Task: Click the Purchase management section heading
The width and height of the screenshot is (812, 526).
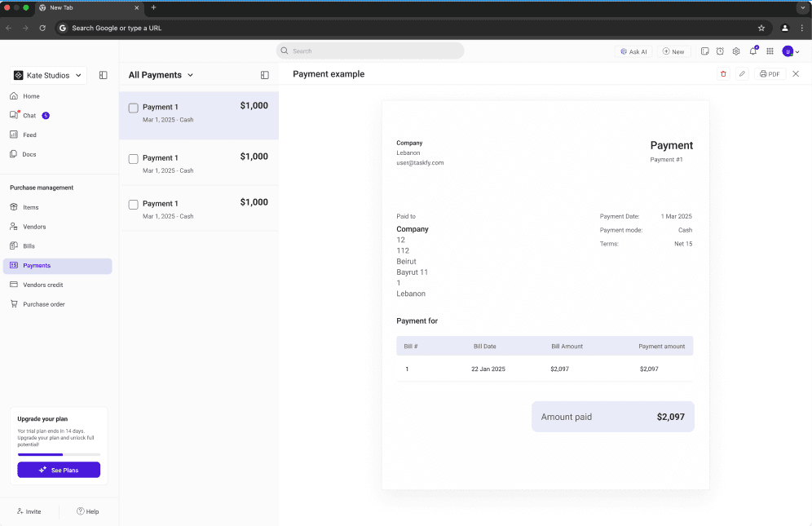Action: coord(42,188)
